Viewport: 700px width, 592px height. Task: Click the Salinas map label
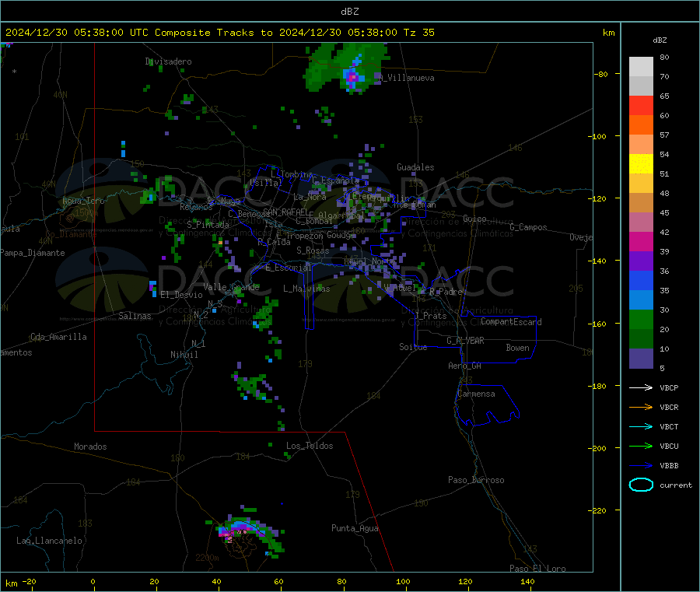pyautogui.click(x=135, y=316)
